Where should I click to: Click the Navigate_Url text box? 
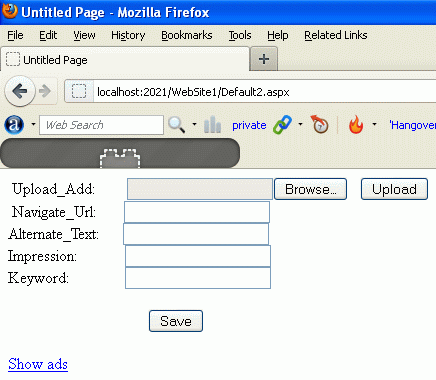point(197,212)
